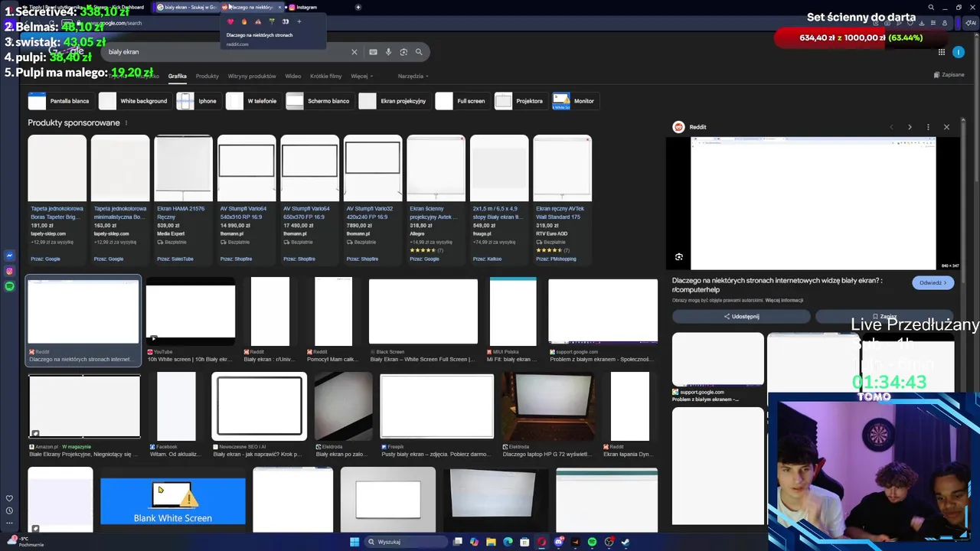
Task: Open Messenger in Opera sidebar
Action: [9, 256]
